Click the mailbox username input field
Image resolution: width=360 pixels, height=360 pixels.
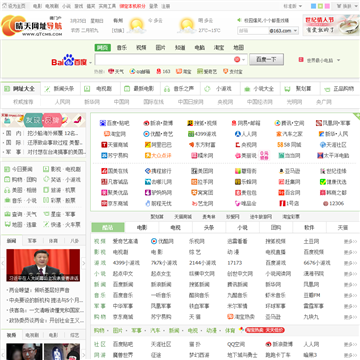point(253,31)
